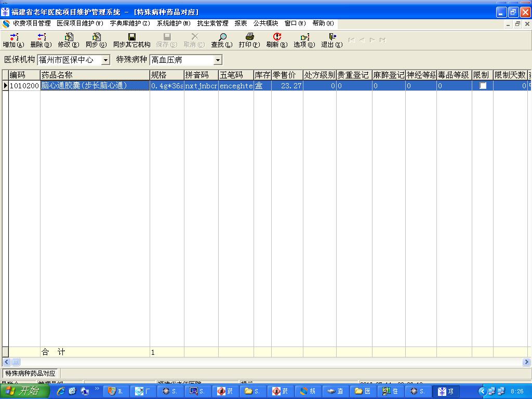Click the 开始 Start button
Viewport: 532px width, 399px height.
(24, 391)
